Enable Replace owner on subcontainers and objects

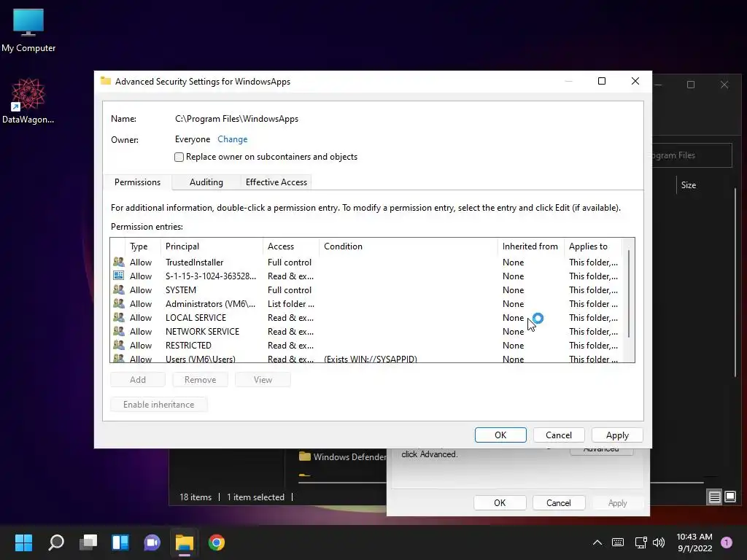[179, 157]
